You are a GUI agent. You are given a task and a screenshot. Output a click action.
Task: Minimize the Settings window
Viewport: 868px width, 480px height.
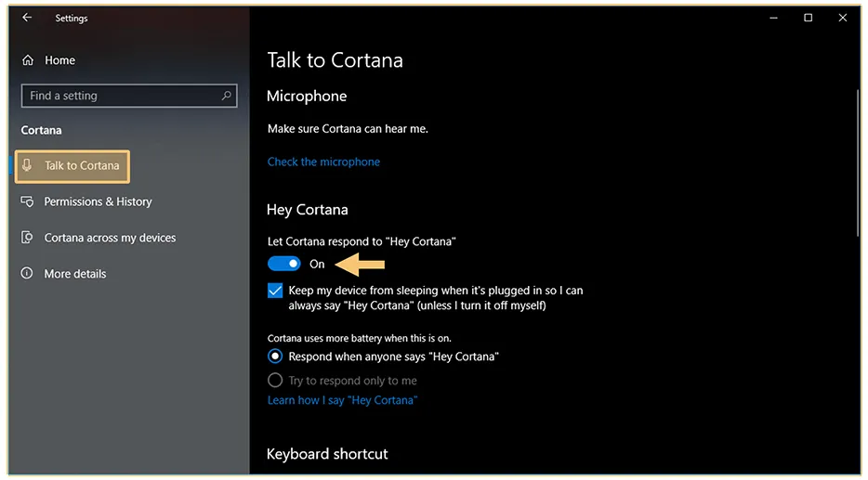tap(773, 18)
